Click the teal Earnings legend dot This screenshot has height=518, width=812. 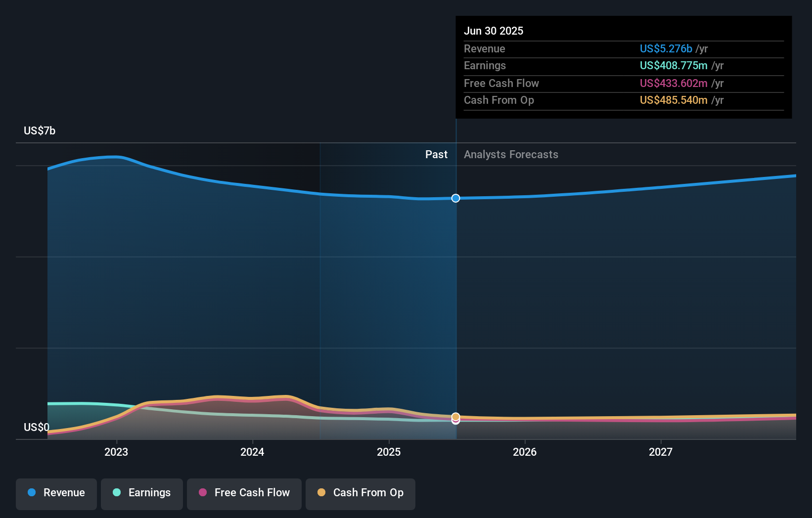pos(117,492)
